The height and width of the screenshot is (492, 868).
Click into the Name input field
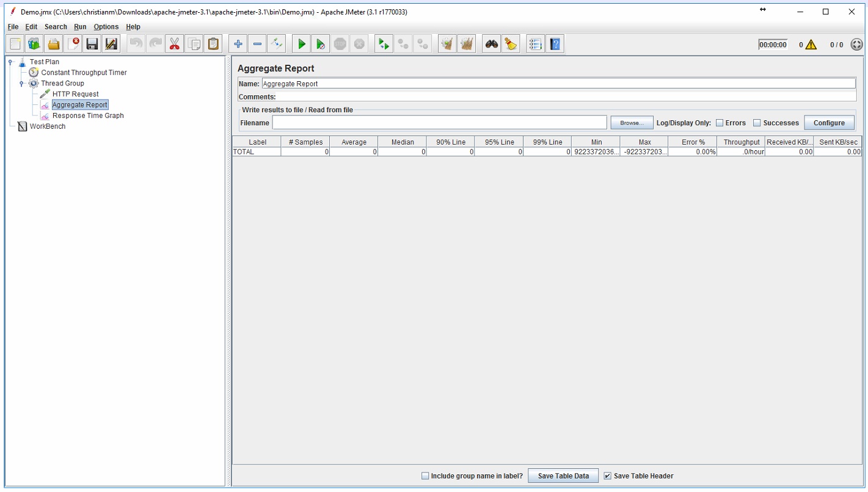558,84
